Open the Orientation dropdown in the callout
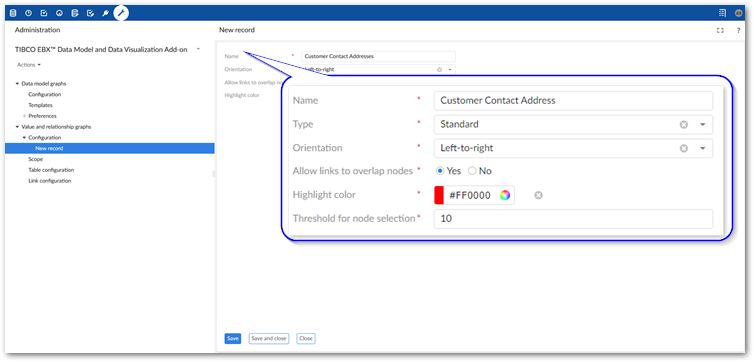Viewport: 754px width, 362px height. tap(703, 148)
